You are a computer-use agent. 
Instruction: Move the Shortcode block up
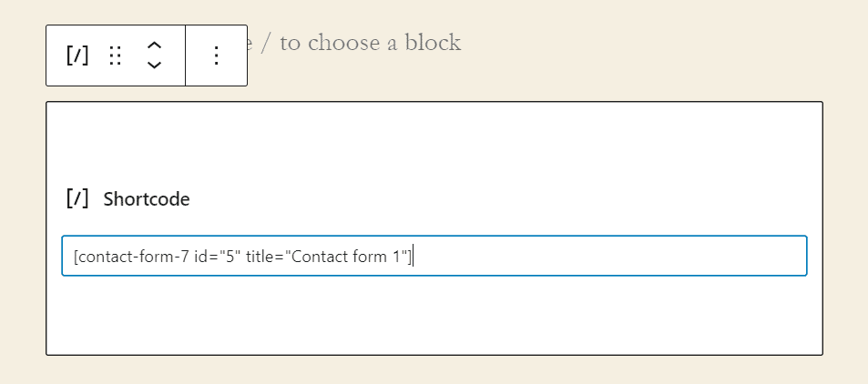tap(155, 45)
